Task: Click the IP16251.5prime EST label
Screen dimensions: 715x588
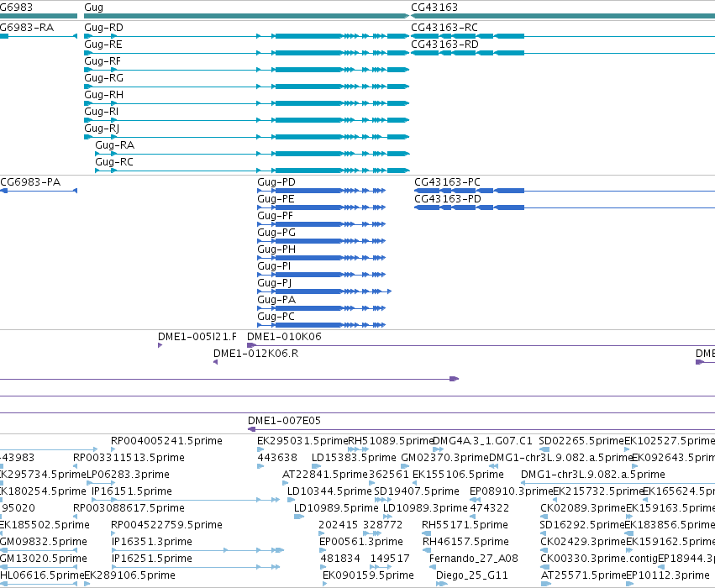Action: [x=152, y=559]
